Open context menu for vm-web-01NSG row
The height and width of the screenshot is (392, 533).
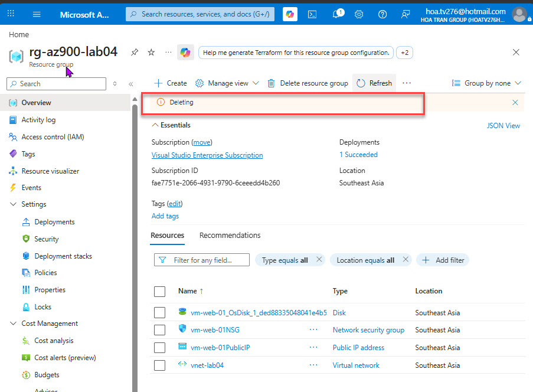point(313,329)
